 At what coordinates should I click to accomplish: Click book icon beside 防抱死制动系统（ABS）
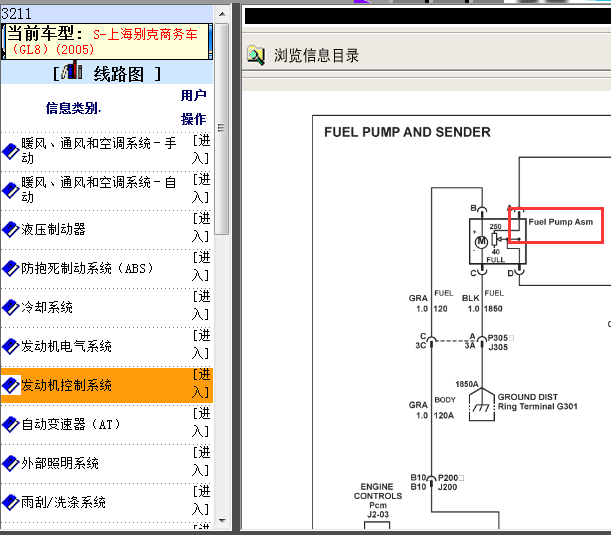(11, 268)
